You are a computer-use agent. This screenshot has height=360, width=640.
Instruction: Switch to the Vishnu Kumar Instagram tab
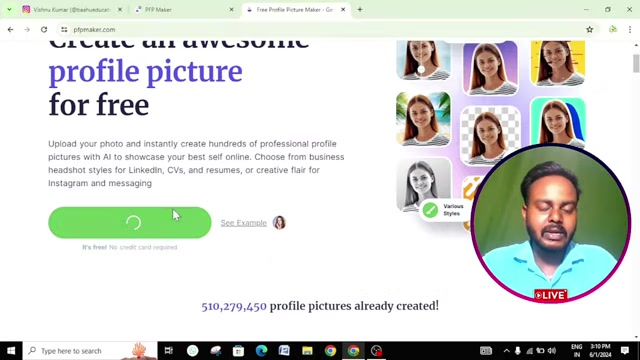(71, 9)
